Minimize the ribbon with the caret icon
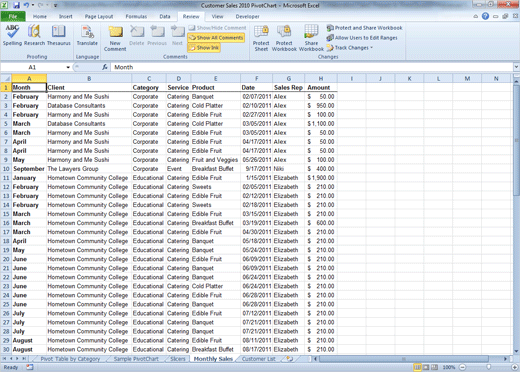This screenshot has width=520, height=372. pos(476,16)
